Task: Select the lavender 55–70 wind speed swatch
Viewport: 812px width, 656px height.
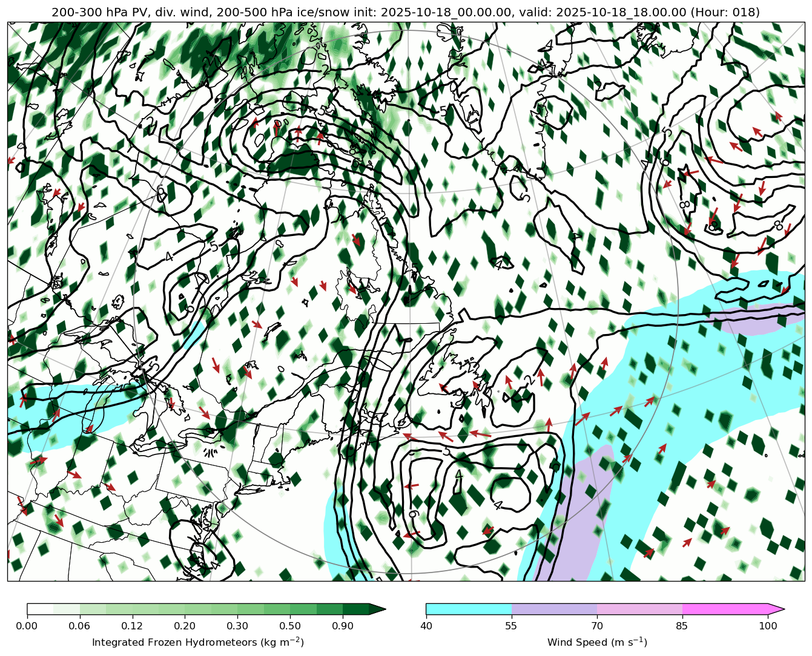Action: point(554,609)
